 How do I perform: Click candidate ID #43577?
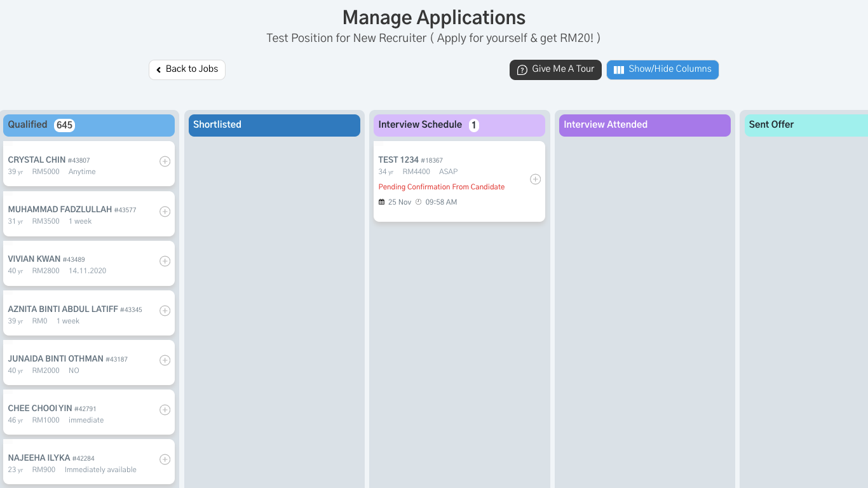(x=125, y=210)
